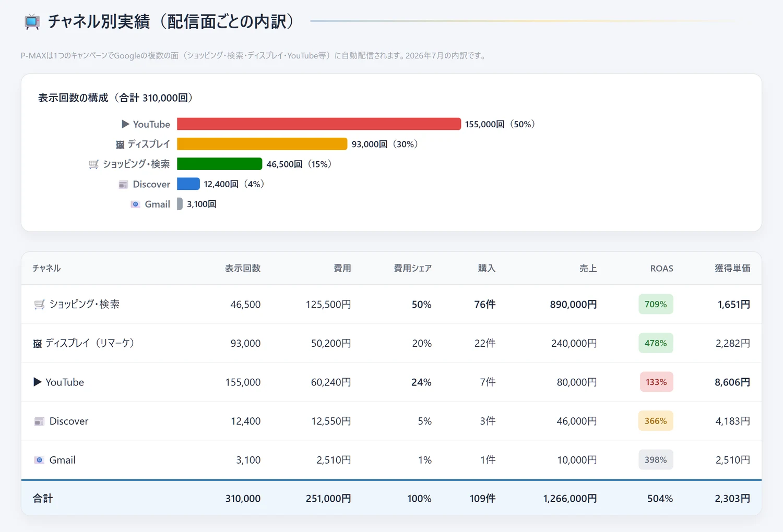Click the 8,606円 acquisition cost cell
This screenshot has width=783, height=532.
[732, 382]
